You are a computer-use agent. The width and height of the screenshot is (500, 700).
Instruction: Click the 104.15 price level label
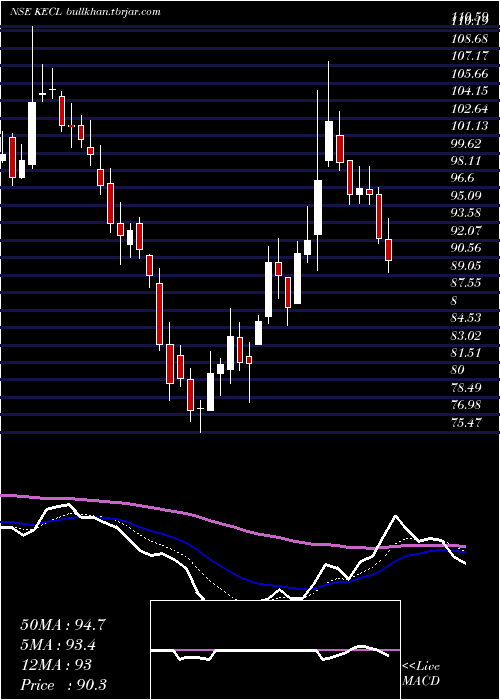tap(469, 91)
